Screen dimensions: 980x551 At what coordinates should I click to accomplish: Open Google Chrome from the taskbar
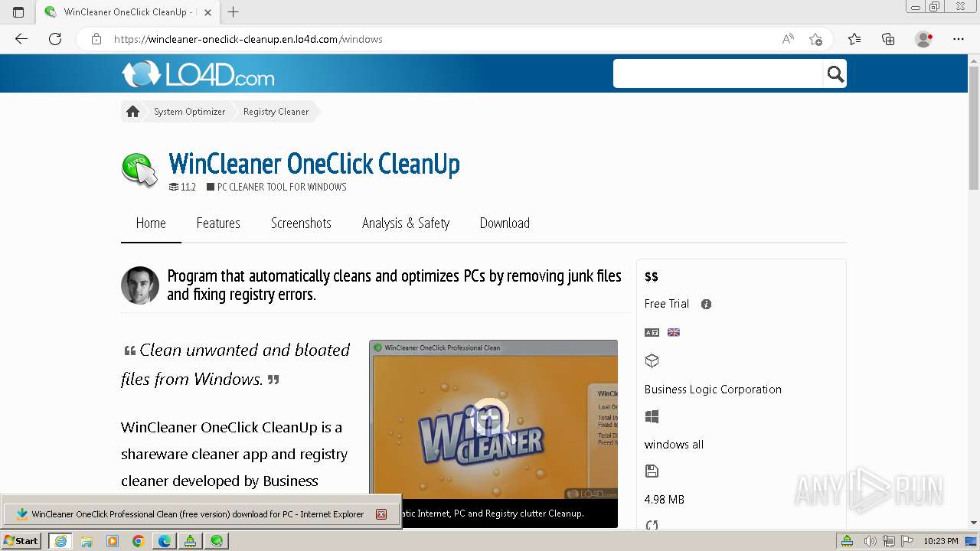(x=139, y=541)
